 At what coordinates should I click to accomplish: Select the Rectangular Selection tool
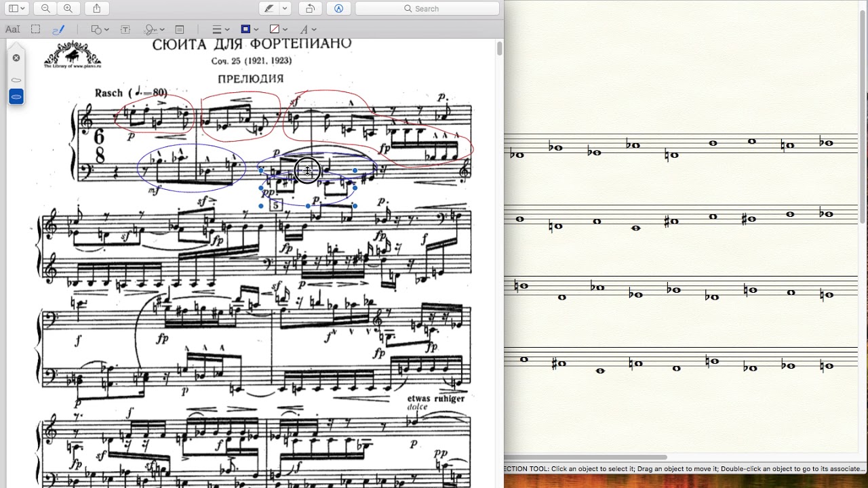click(36, 29)
